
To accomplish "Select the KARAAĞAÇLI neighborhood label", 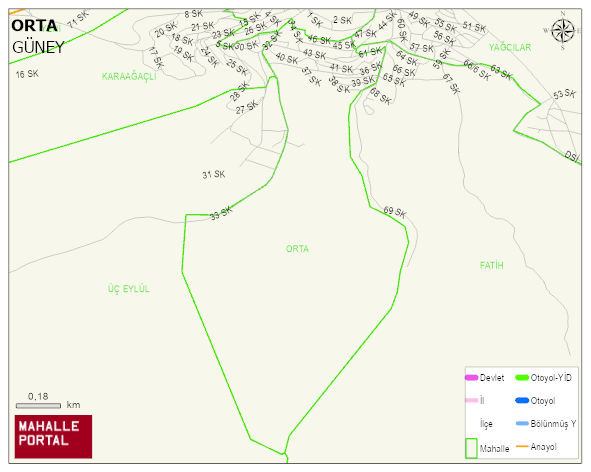I will coord(129,77).
